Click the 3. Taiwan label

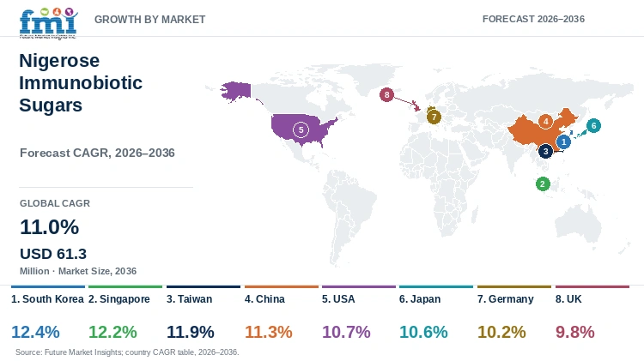190,299
